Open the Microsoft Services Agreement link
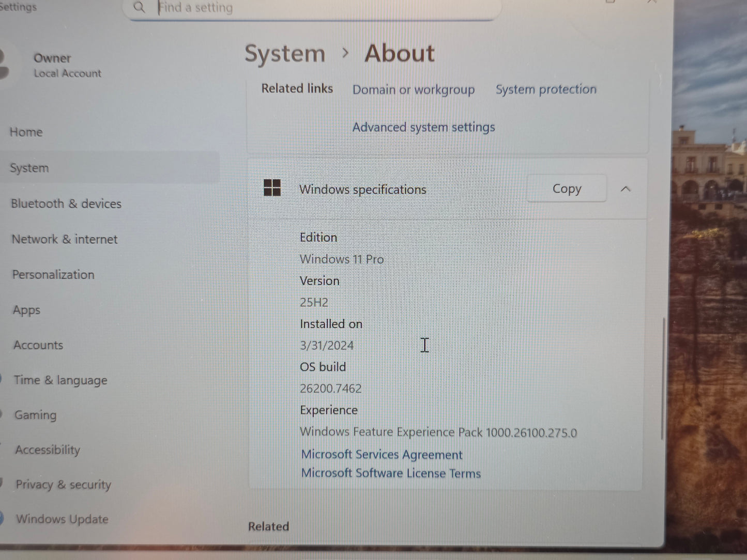 coord(381,455)
